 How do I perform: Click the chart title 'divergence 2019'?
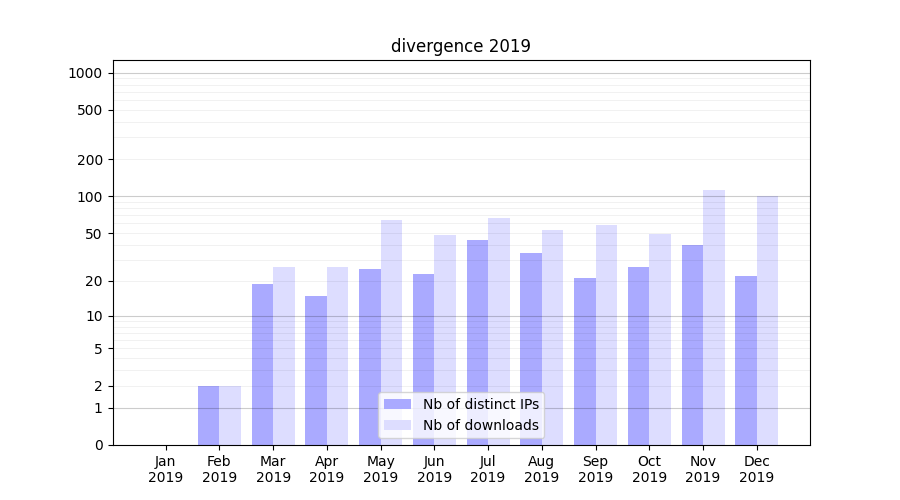(460, 46)
